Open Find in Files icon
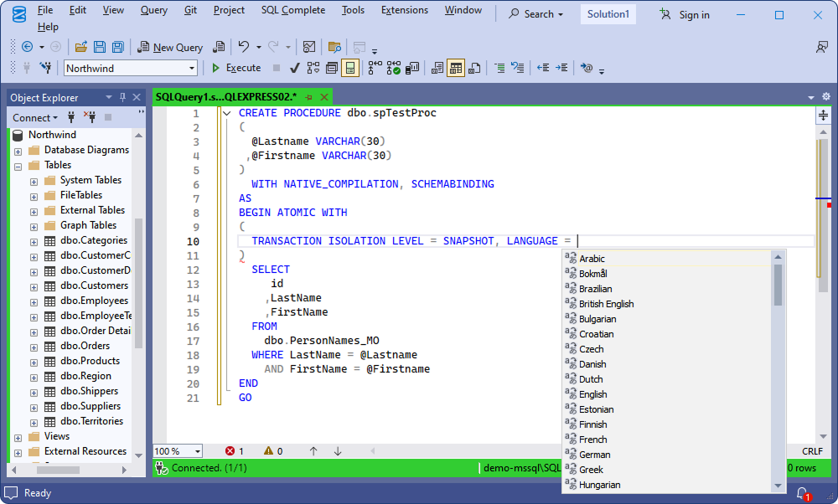Screen dimensions: 838x504 [x=334, y=47]
